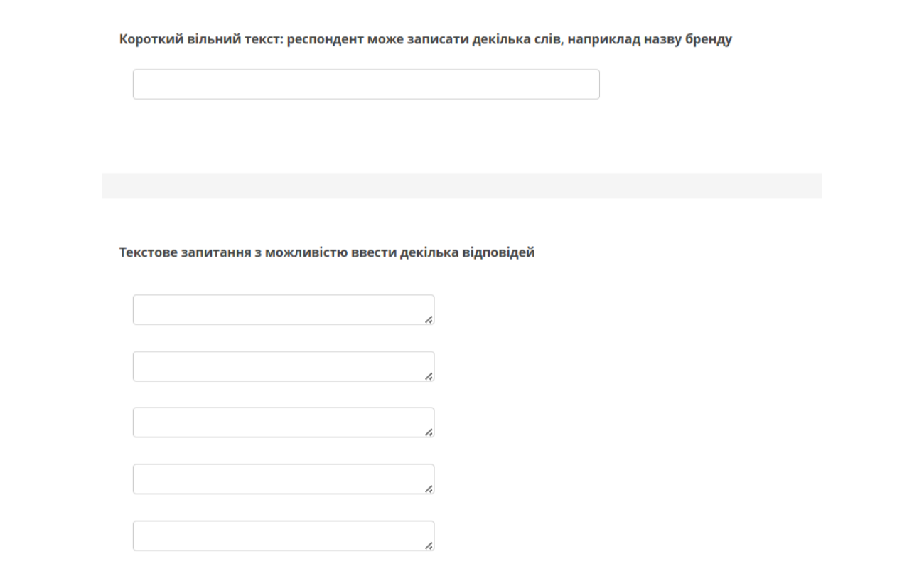Click resize grip on fourth answer textarea
This screenshot has width=924, height=569.
pos(429,490)
